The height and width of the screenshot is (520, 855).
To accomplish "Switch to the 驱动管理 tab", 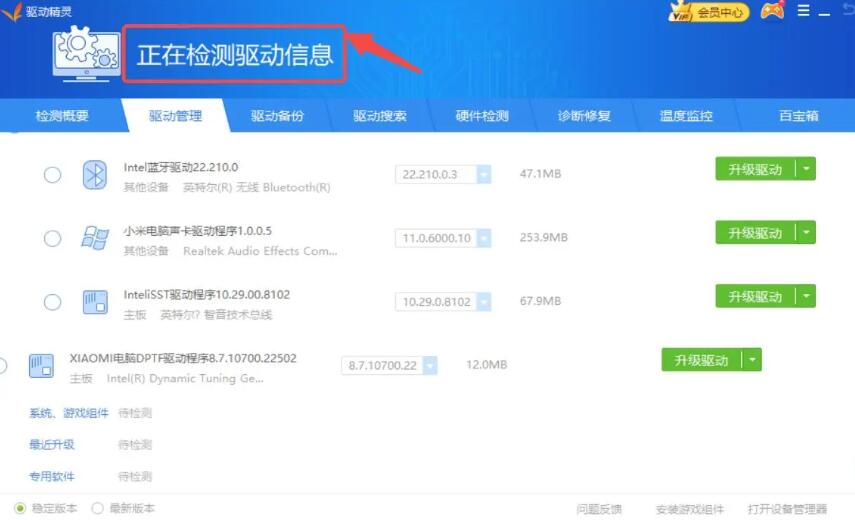I will point(176,116).
